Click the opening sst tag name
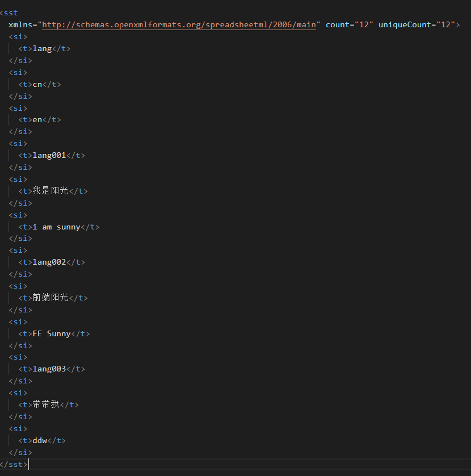471x476 pixels. 11,13
